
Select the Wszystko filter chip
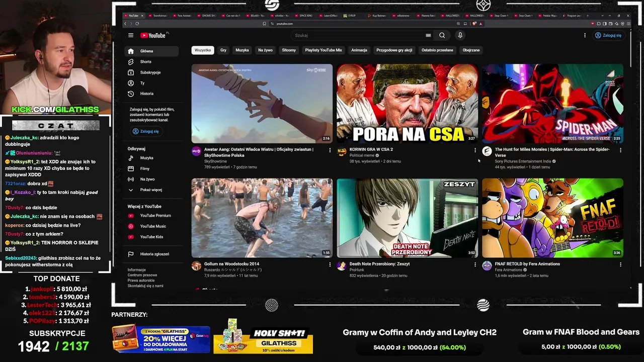point(203,50)
